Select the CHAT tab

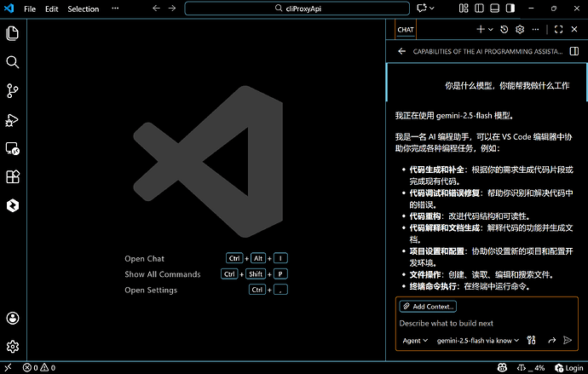click(x=406, y=30)
